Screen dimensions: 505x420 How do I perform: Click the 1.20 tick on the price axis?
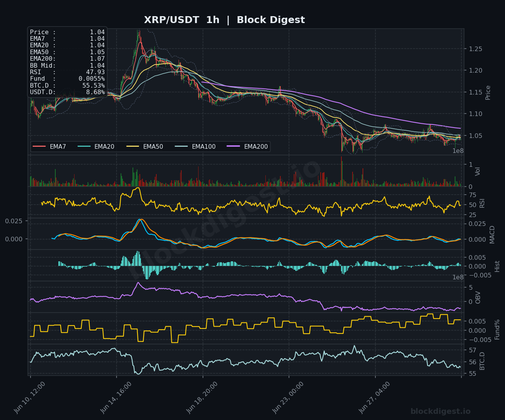tap(475, 70)
